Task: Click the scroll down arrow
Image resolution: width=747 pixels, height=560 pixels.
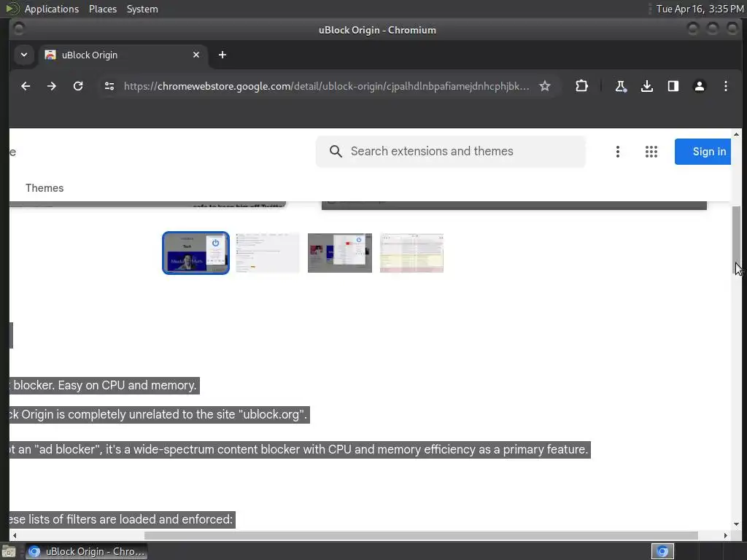Action: 737,524
